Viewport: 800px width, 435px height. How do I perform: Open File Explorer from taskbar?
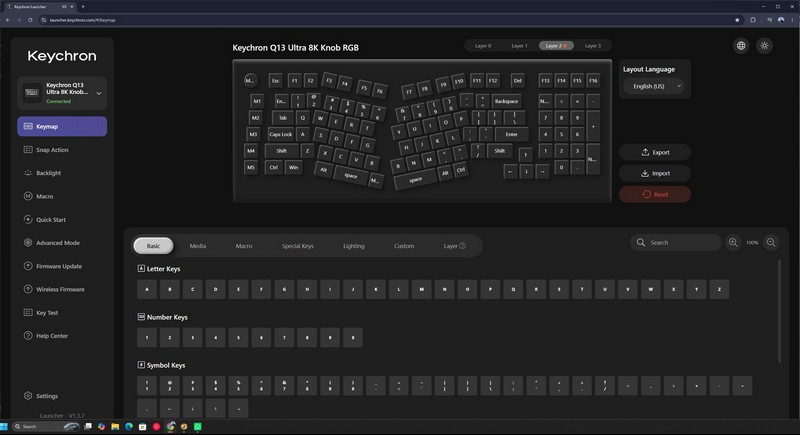click(x=115, y=426)
